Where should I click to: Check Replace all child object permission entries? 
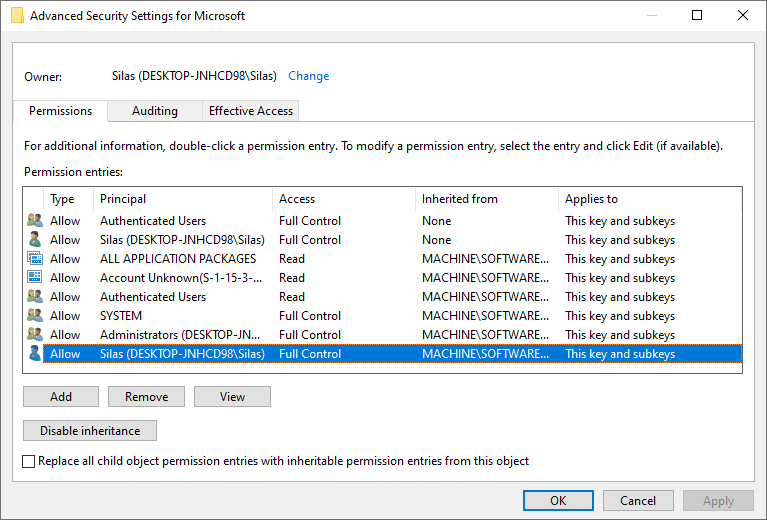click(29, 461)
